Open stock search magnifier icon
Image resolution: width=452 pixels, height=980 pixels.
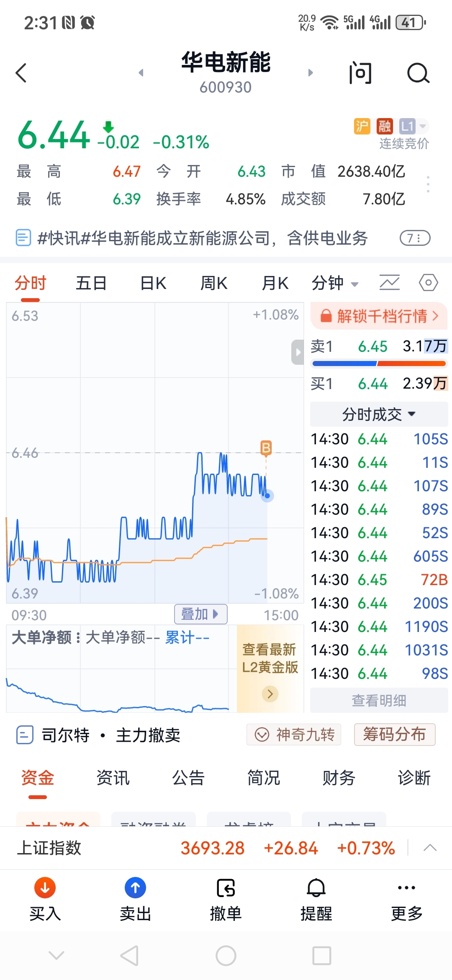(418, 73)
